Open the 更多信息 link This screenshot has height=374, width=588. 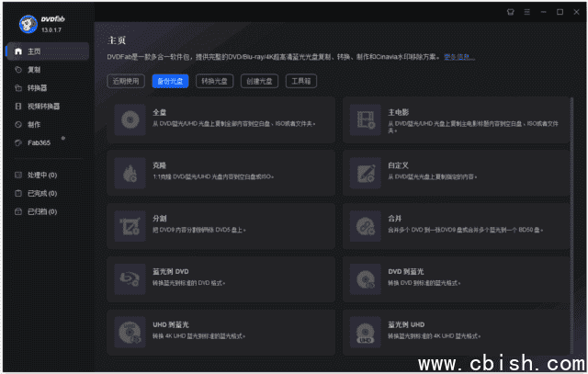pos(459,57)
